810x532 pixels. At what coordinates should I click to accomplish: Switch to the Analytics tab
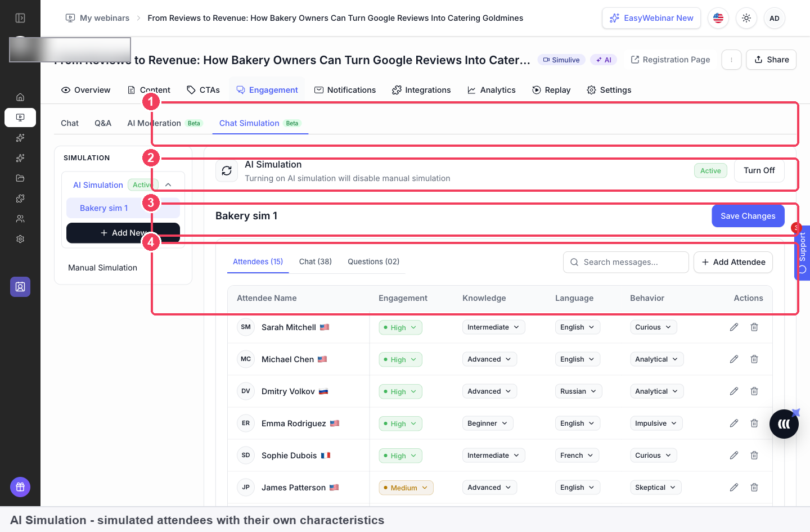pyautogui.click(x=492, y=90)
